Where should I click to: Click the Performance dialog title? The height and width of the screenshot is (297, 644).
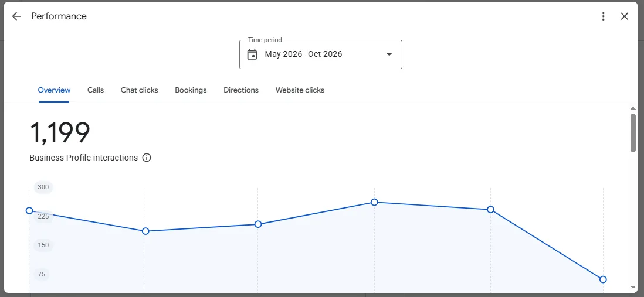59,16
